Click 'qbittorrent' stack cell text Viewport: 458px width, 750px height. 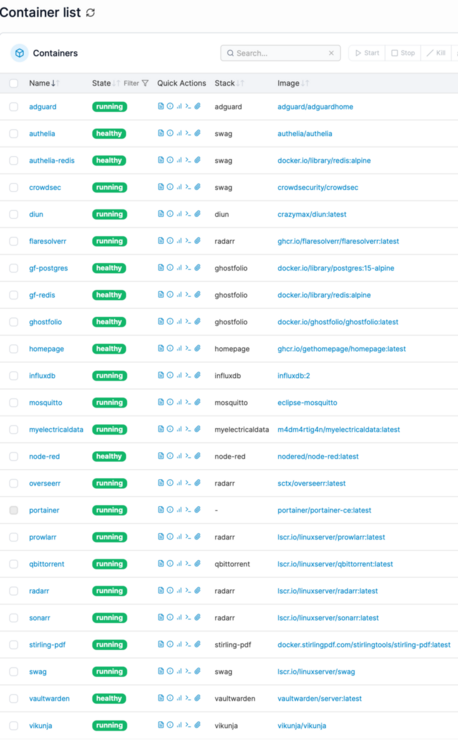pos(232,564)
